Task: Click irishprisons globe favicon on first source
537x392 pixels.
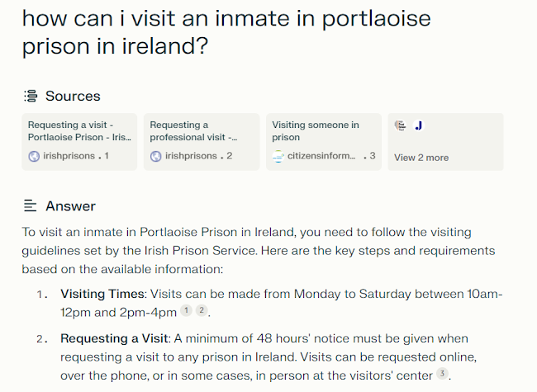Action: point(34,156)
